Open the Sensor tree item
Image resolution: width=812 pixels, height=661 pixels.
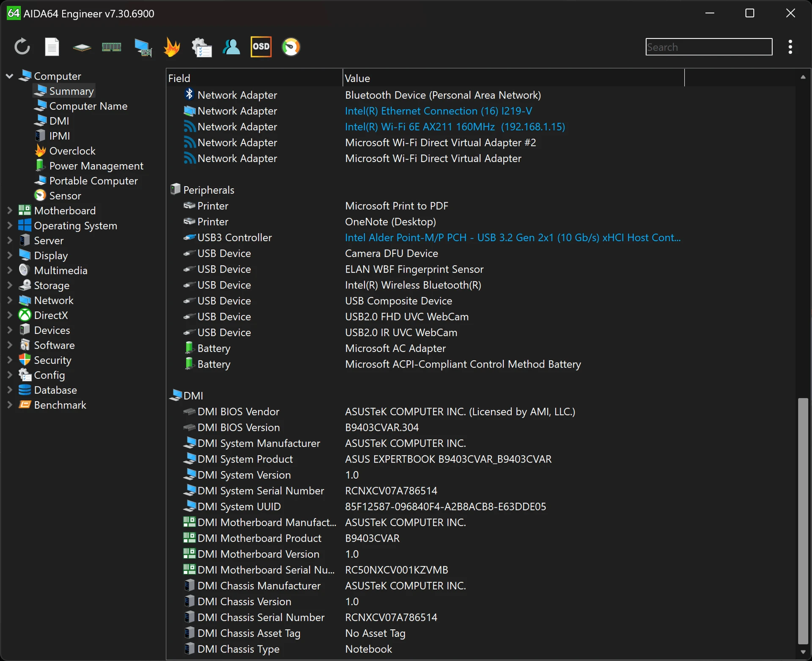58,196
